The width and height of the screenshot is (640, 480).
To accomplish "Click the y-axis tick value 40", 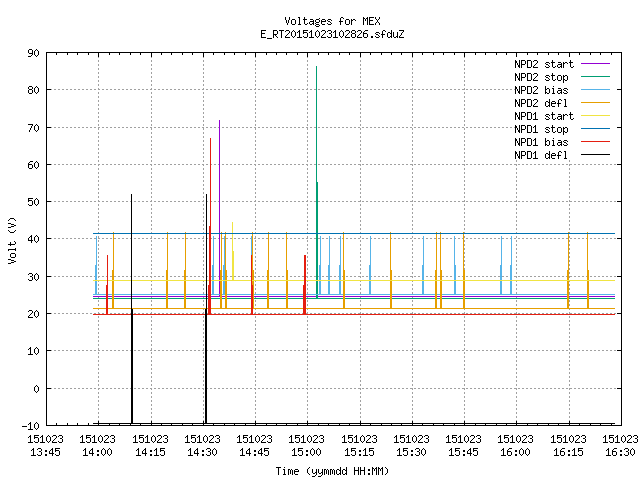I will point(33,239).
